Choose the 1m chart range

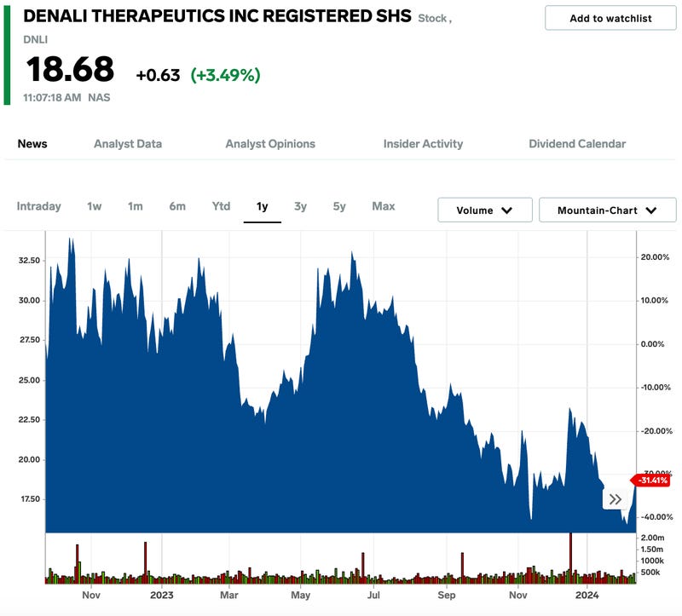[136, 206]
